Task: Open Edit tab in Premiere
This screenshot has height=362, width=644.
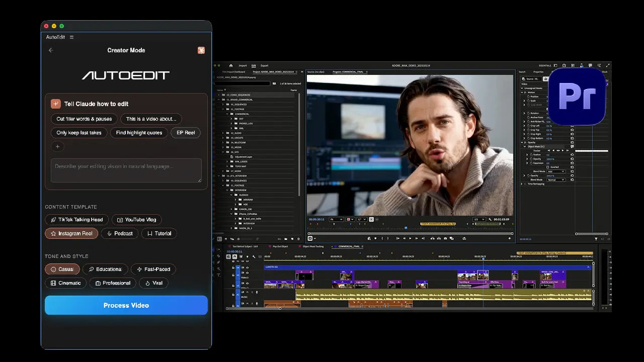Action: pyautogui.click(x=254, y=65)
